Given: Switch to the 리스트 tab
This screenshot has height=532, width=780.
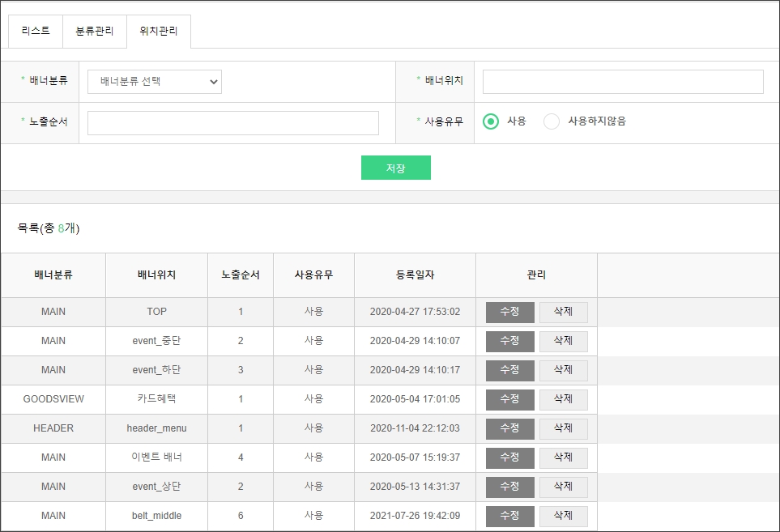Looking at the screenshot, I should coord(36,32).
